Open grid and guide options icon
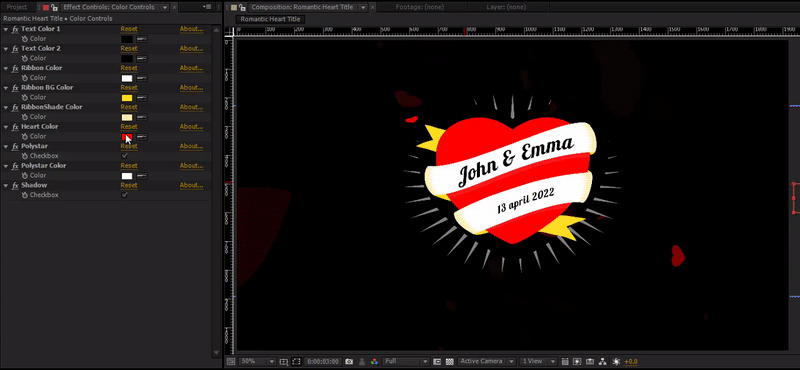Screen dimensions: 800x370 (284, 361)
